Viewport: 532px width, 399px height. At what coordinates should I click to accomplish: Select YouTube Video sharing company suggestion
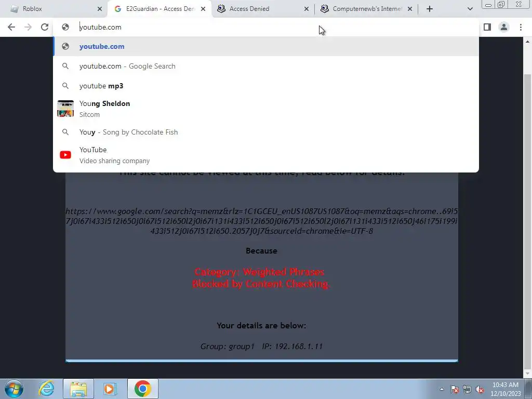click(266, 155)
